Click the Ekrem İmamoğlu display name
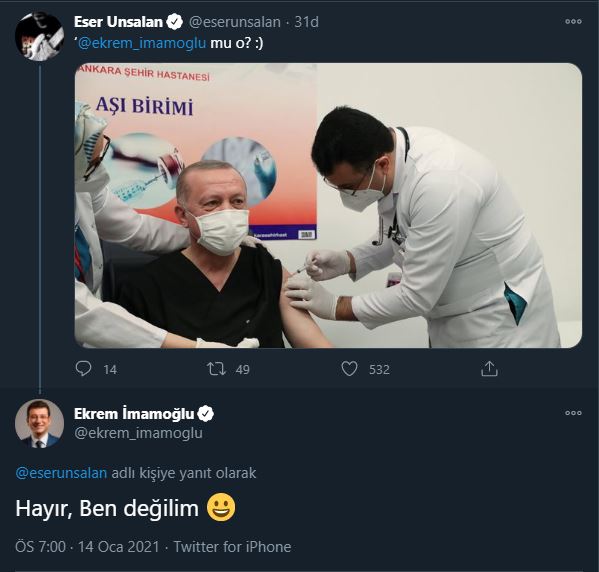 pos(134,413)
